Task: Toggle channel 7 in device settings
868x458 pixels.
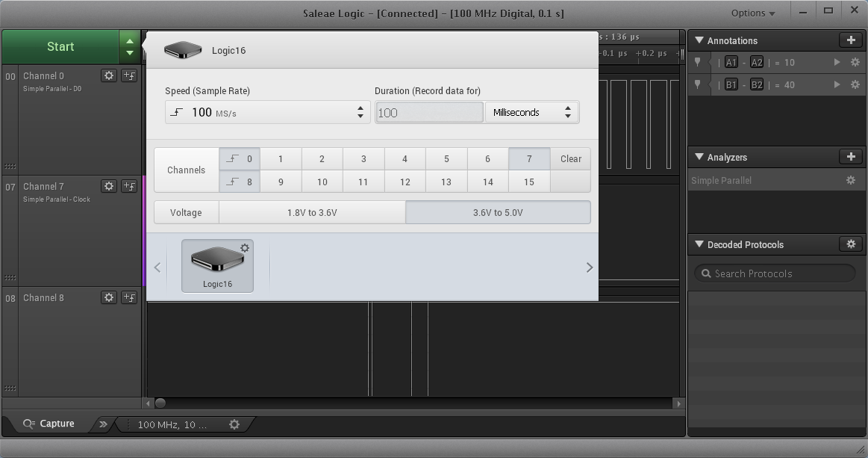Action: tap(529, 158)
